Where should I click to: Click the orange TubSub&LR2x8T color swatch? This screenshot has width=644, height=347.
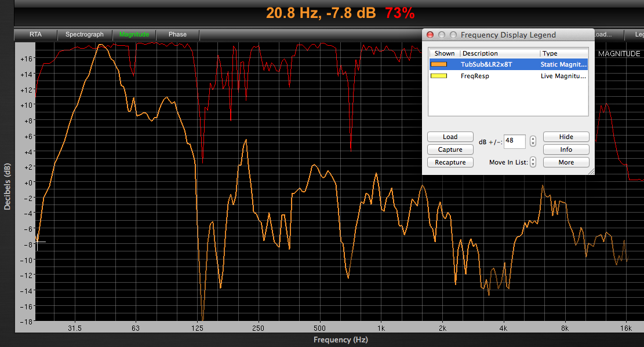[439, 64]
